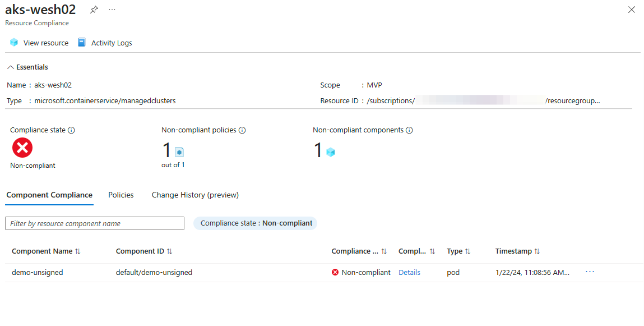The height and width of the screenshot is (326, 644).
Task: Sort by the Component ID column
Action: [143, 251]
